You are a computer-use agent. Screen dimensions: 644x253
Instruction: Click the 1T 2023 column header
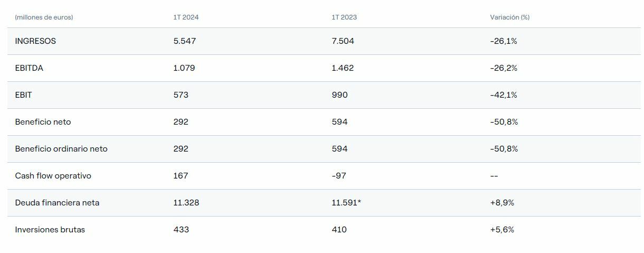[344, 17]
